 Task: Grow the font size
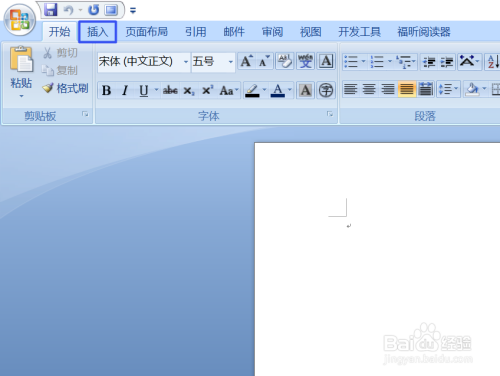click(246, 61)
